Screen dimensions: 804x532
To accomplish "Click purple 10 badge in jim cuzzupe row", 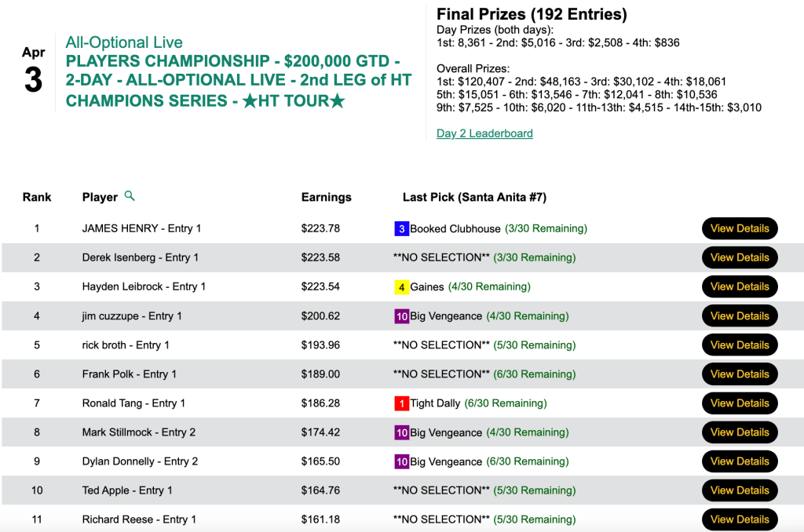I will [401, 316].
